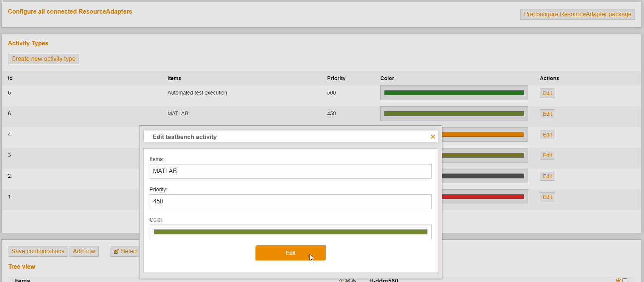644x282 pixels.
Task: Edit the activity with Id 1
Action: pyautogui.click(x=547, y=197)
